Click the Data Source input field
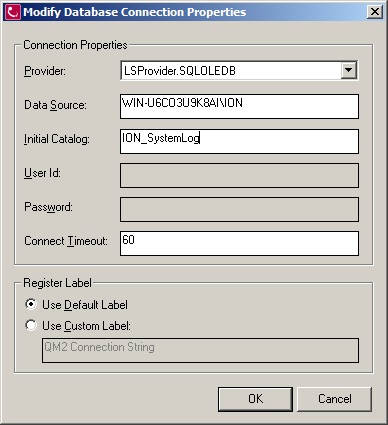 point(239,106)
